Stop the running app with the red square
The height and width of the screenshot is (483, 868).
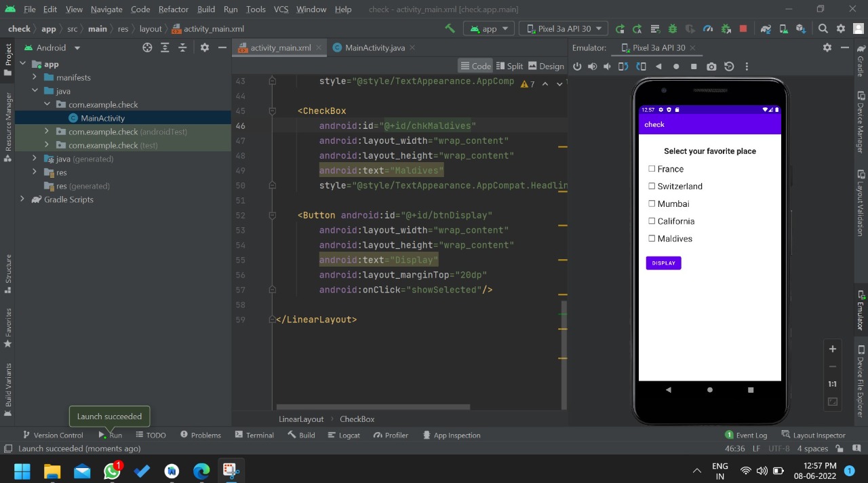(x=743, y=28)
